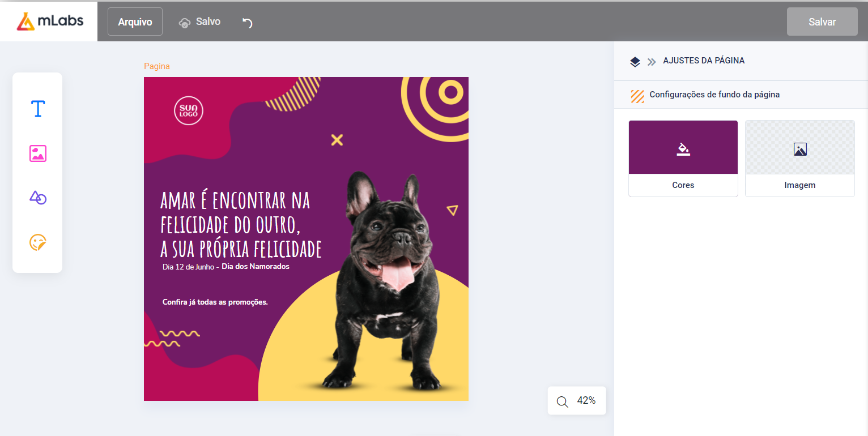The image size is (868, 436).
Task: Open the purple Cores color swatch
Action: pyautogui.click(x=683, y=147)
